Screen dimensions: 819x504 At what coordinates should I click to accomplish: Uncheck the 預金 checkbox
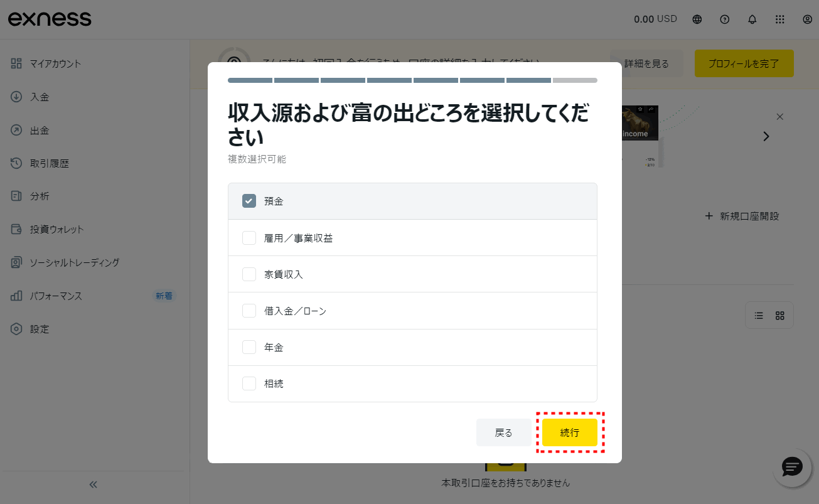coord(249,201)
